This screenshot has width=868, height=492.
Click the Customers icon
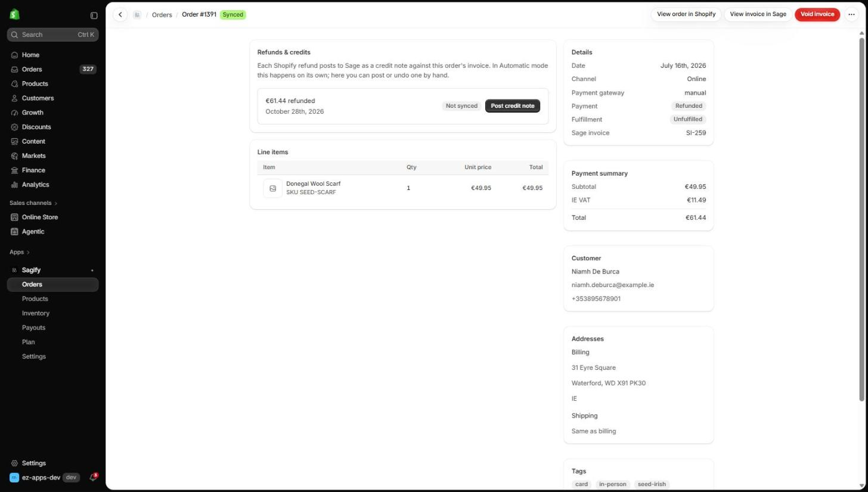coord(15,98)
